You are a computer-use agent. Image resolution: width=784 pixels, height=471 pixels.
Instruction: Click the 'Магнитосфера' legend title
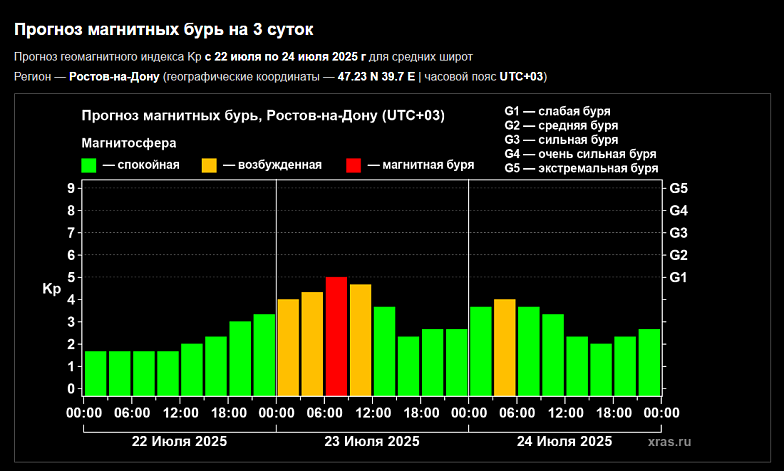129,143
